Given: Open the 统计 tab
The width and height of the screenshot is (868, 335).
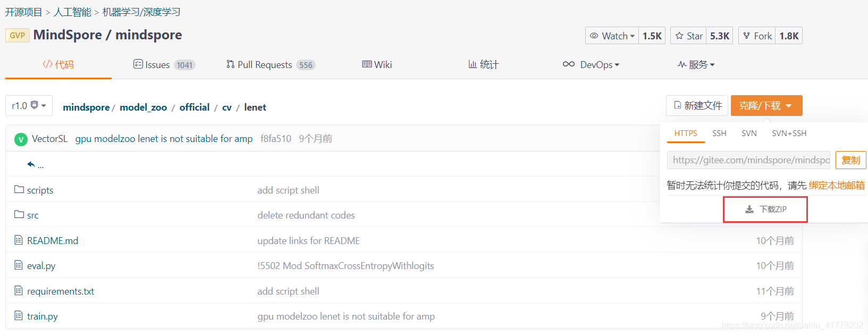Looking at the screenshot, I should (x=483, y=64).
